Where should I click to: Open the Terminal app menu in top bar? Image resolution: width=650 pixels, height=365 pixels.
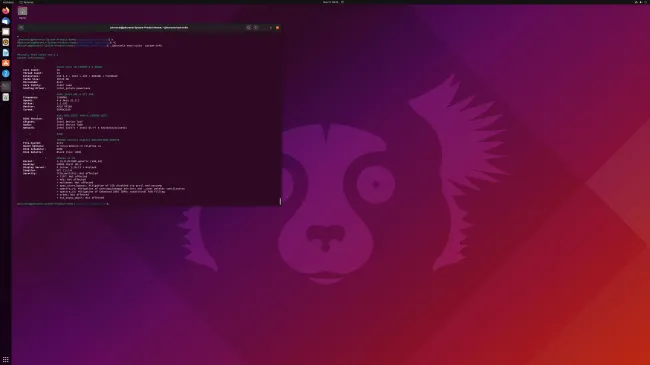pos(27,2)
